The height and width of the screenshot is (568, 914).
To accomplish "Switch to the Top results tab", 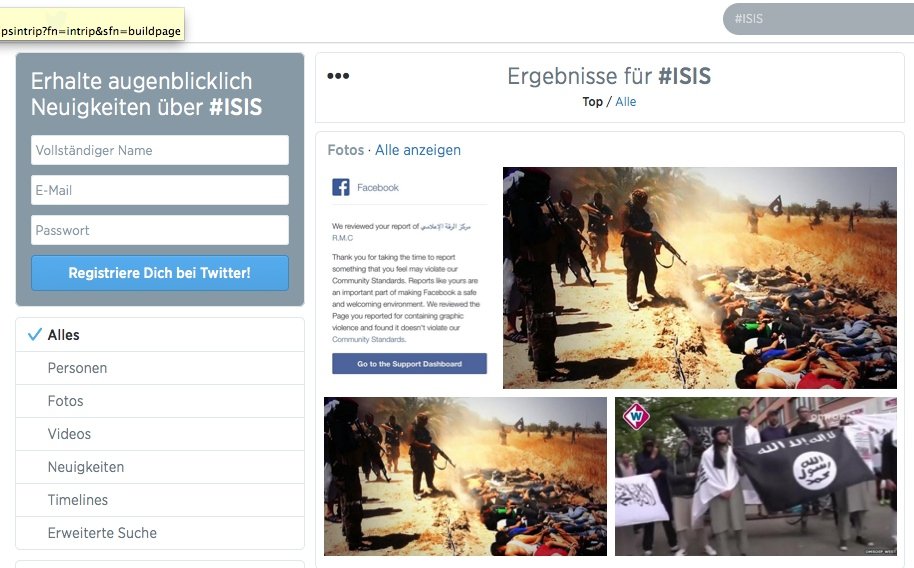I will pos(592,101).
